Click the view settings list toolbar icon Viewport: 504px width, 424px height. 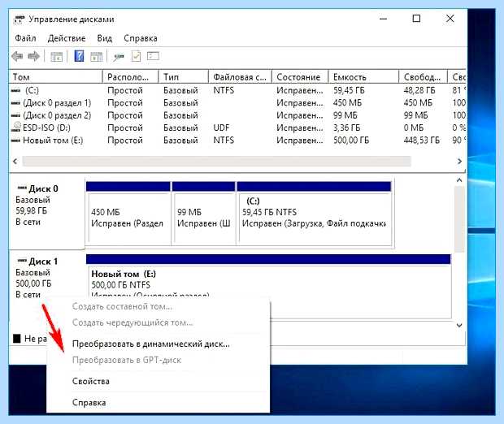(153, 56)
